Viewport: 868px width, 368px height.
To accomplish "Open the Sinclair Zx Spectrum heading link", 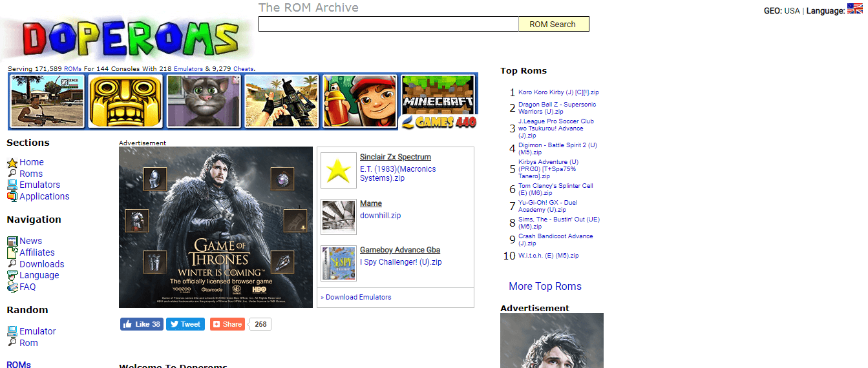I will pyautogui.click(x=396, y=157).
